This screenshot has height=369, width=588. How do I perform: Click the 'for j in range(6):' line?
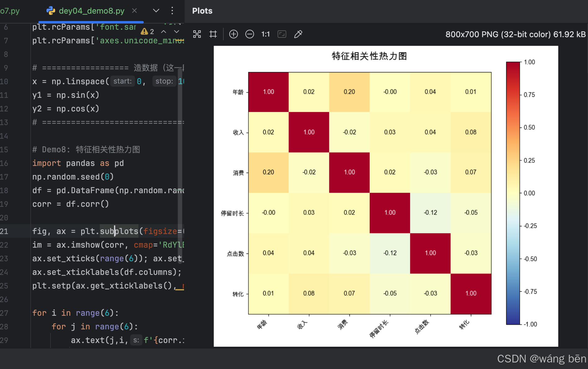coord(95,327)
